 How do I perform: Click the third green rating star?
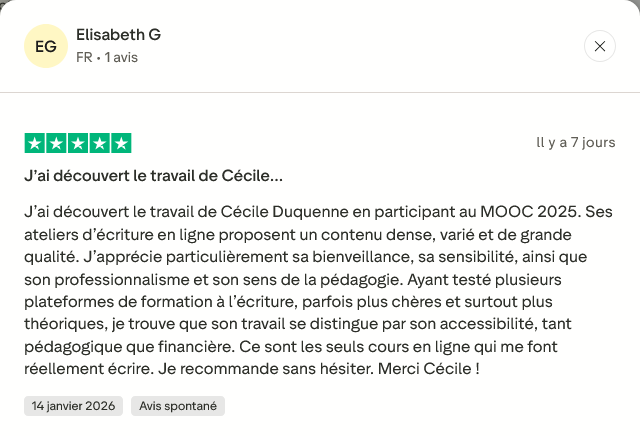tap(77, 143)
